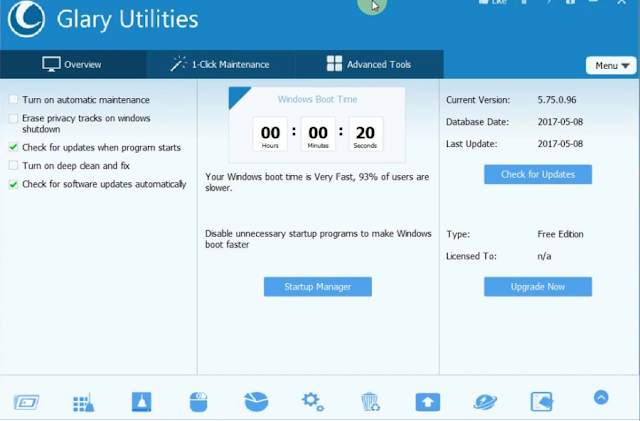Click the Startup Manager button
This screenshot has width=640, height=421.
318,287
